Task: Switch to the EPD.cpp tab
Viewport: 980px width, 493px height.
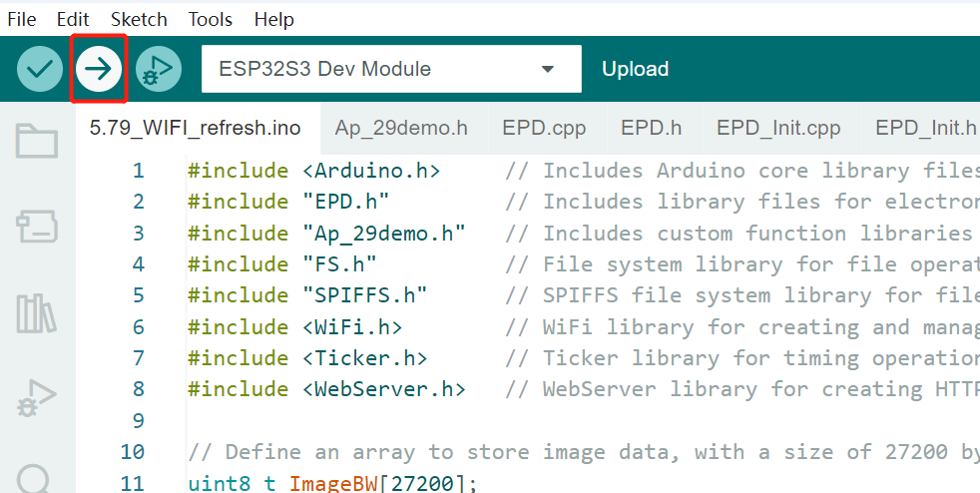Action: point(544,128)
